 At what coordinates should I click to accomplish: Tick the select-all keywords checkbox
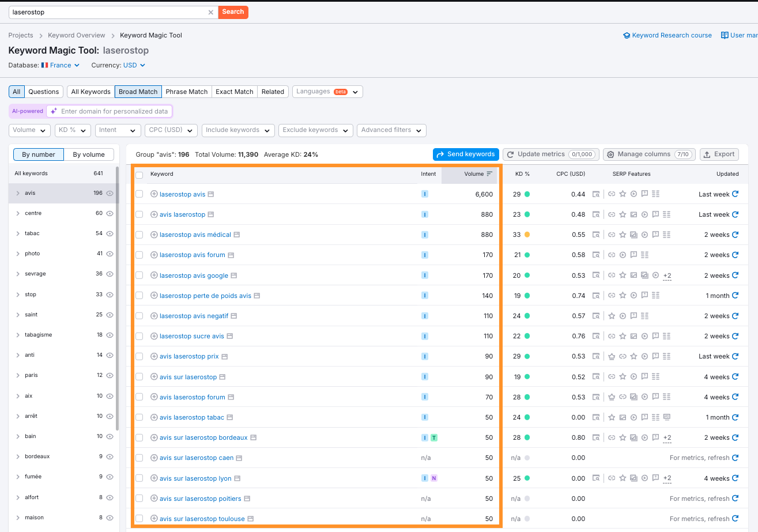tap(139, 175)
